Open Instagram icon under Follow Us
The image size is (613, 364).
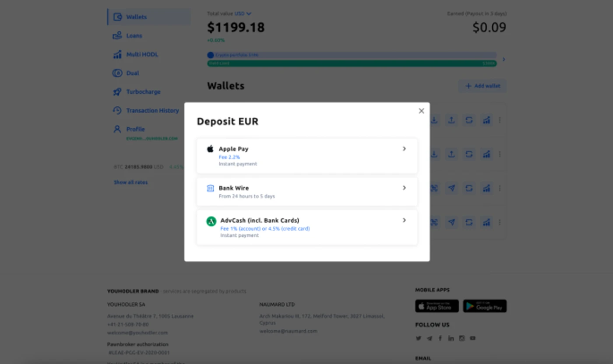point(462,338)
